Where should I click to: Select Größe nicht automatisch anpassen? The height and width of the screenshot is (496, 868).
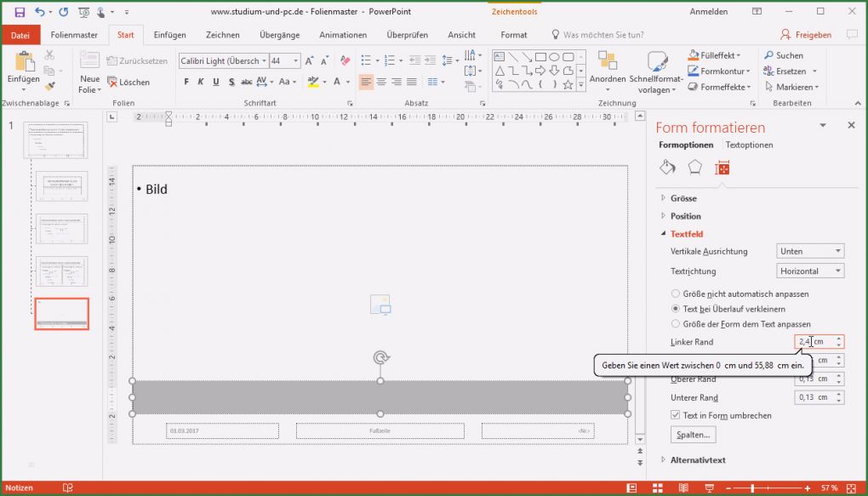coord(675,294)
